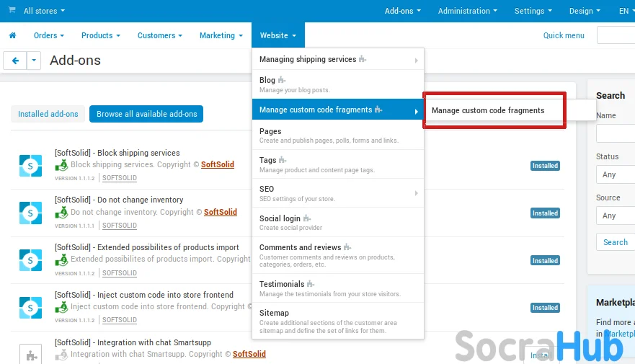Open the Smartsupp chat integration puzzle icon
This screenshot has height=364, width=635.
click(x=30, y=355)
